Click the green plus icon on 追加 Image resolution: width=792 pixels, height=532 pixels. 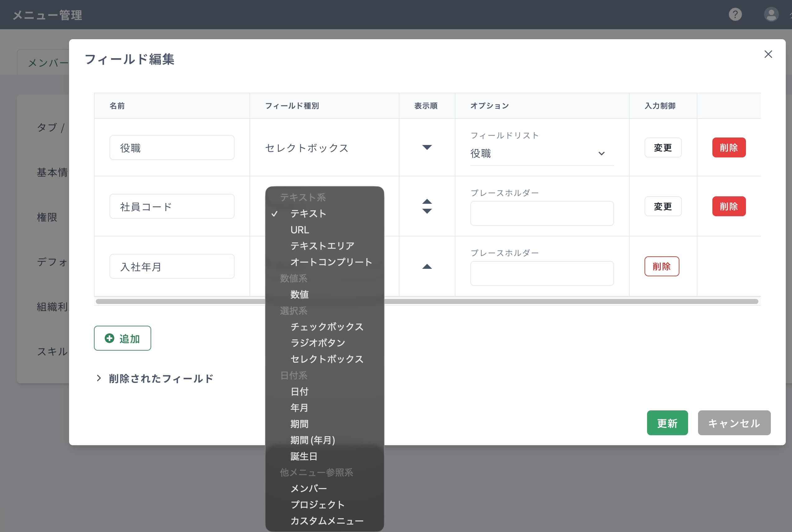tap(109, 338)
